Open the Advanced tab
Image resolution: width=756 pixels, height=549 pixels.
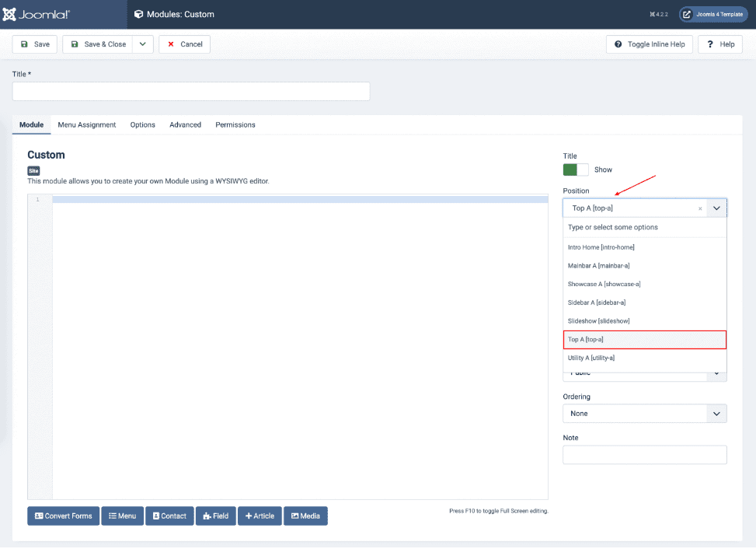(185, 124)
